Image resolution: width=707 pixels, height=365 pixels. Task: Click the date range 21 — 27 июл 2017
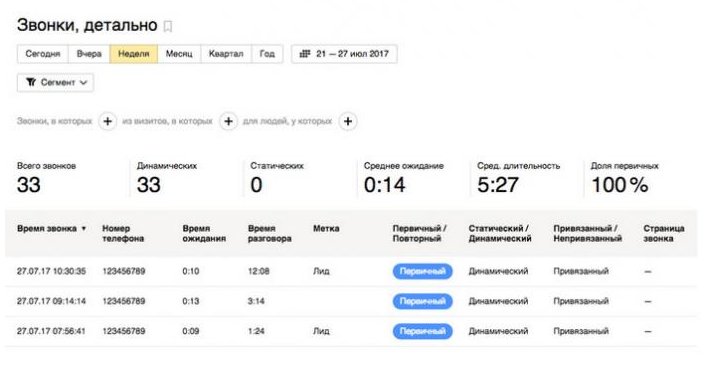pos(352,54)
